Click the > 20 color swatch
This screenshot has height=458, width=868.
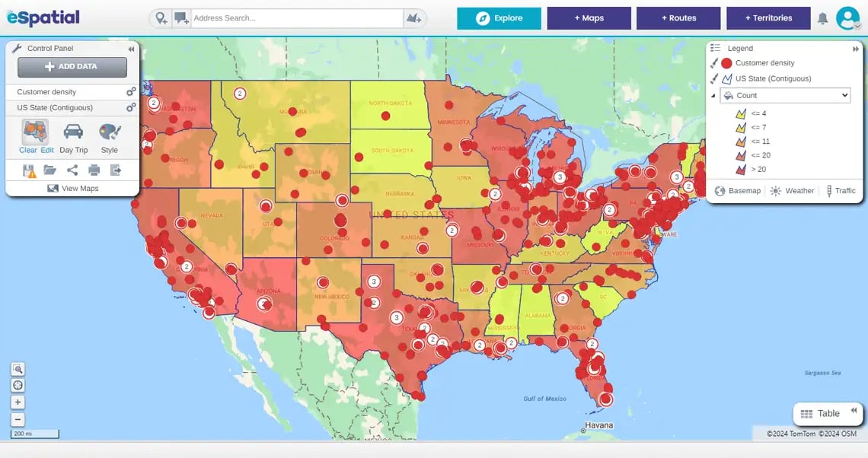coord(741,169)
